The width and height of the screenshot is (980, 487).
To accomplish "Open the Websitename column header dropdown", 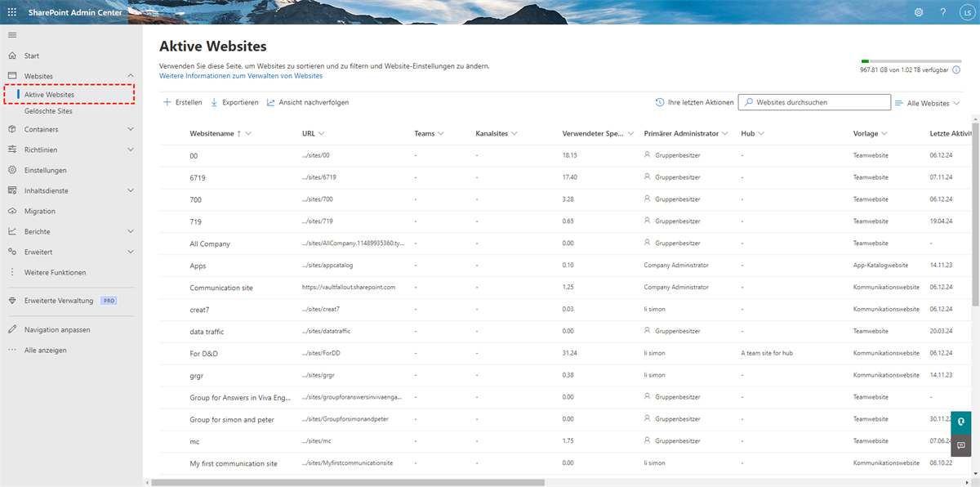I will (247, 133).
